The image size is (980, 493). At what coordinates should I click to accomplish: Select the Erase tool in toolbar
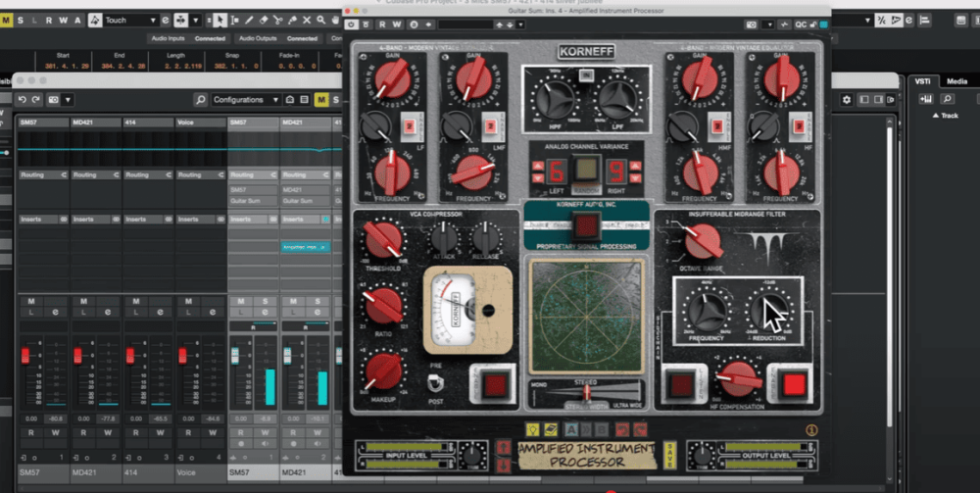(x=263, y=20)
